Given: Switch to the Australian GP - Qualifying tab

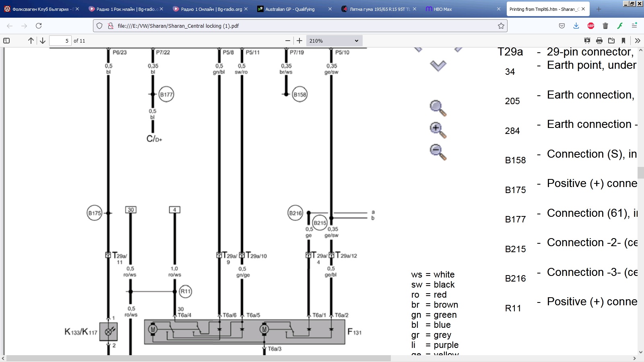Looking at the screenshot, I should tap(290, 9).
